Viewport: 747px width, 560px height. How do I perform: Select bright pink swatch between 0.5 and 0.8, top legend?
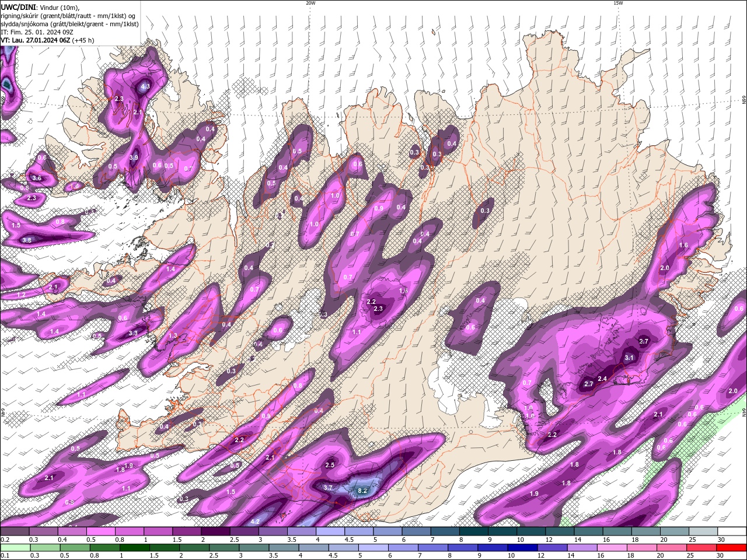pyautogui.click(x=100, y=531)
